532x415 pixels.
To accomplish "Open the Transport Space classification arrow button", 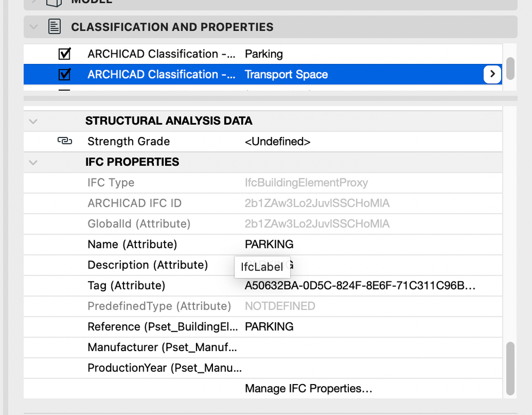I will click(492, 74).
